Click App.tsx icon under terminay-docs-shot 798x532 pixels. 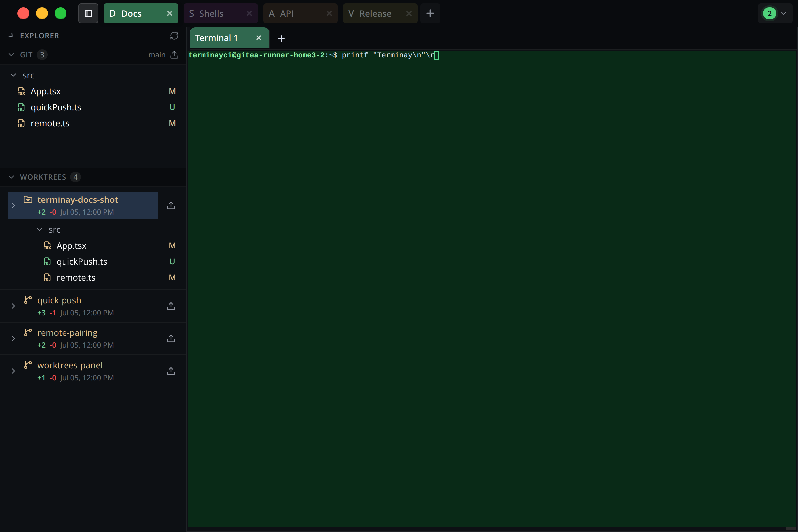47,246
